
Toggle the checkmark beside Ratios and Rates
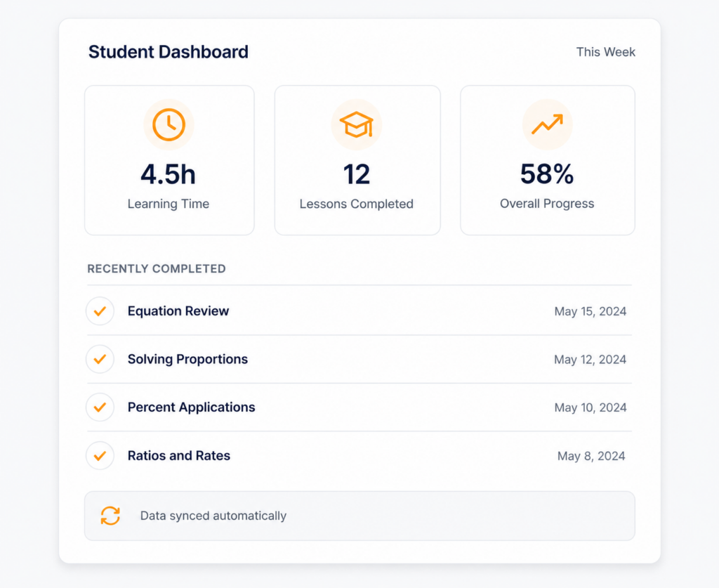pos(100,455)
